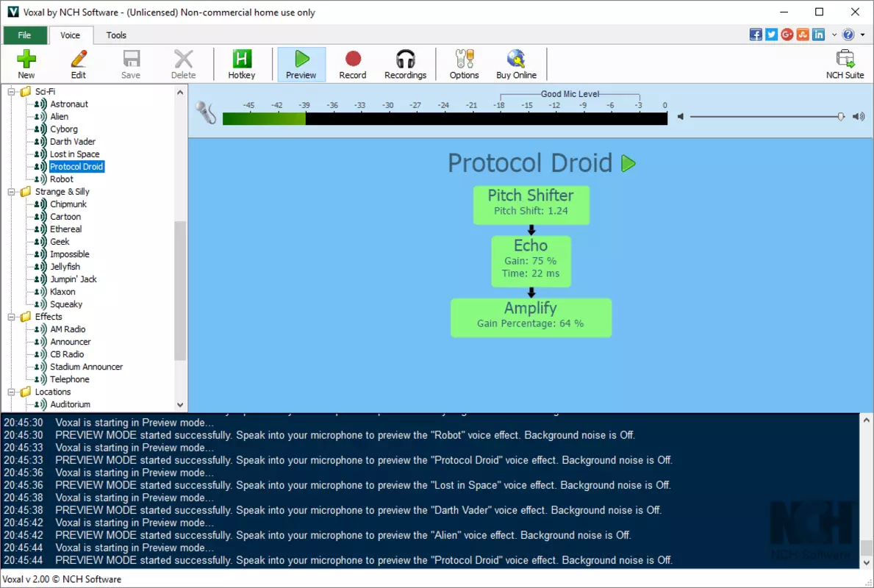Click the Save floppy disk icon

(x=131, y=59)
